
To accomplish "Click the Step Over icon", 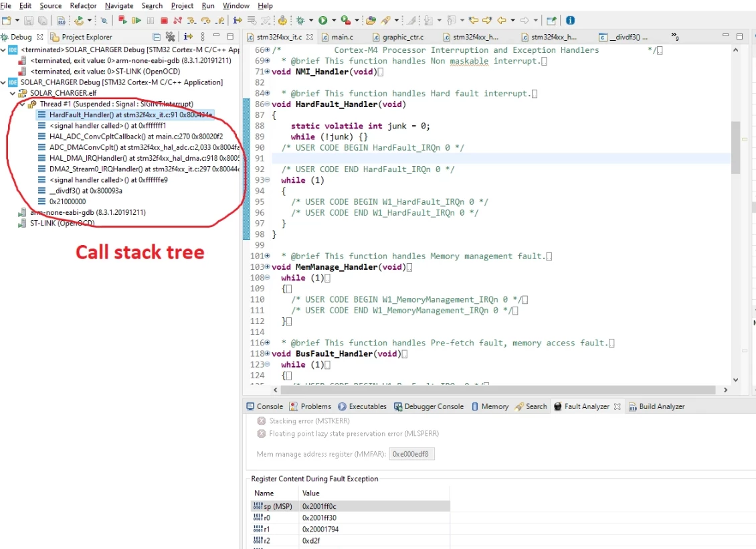I will tap(206, 20).
